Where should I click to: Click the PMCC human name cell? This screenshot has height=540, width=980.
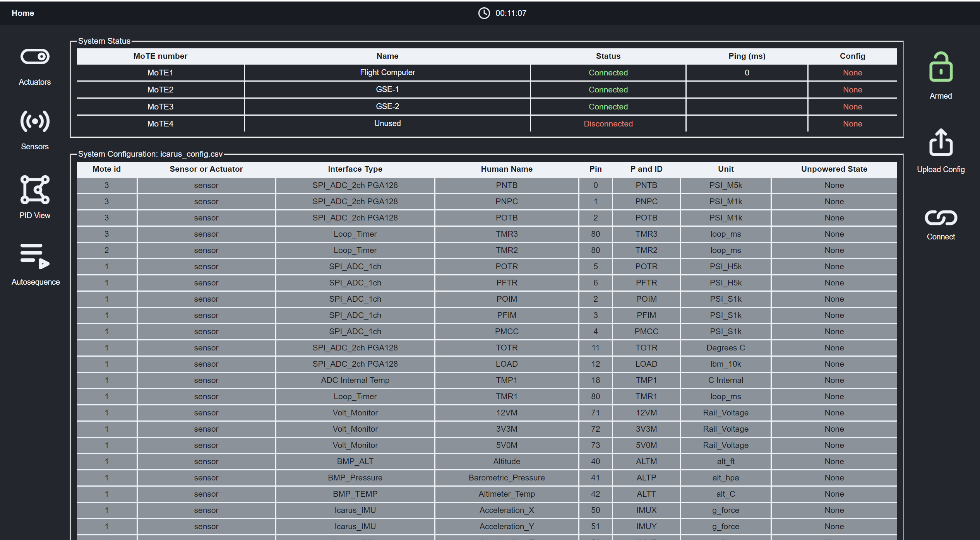pyautogui.click(x=507, y=332)
